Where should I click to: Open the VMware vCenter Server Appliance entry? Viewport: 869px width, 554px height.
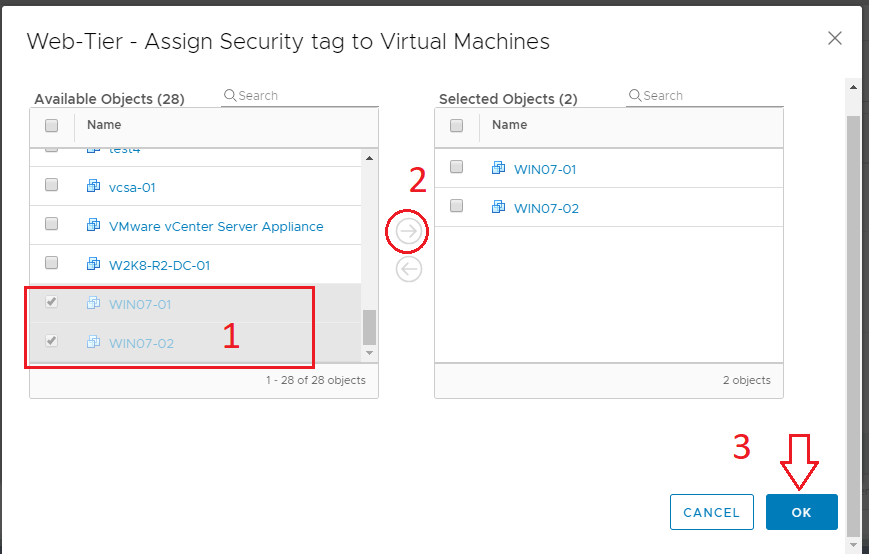pos(216,226)
